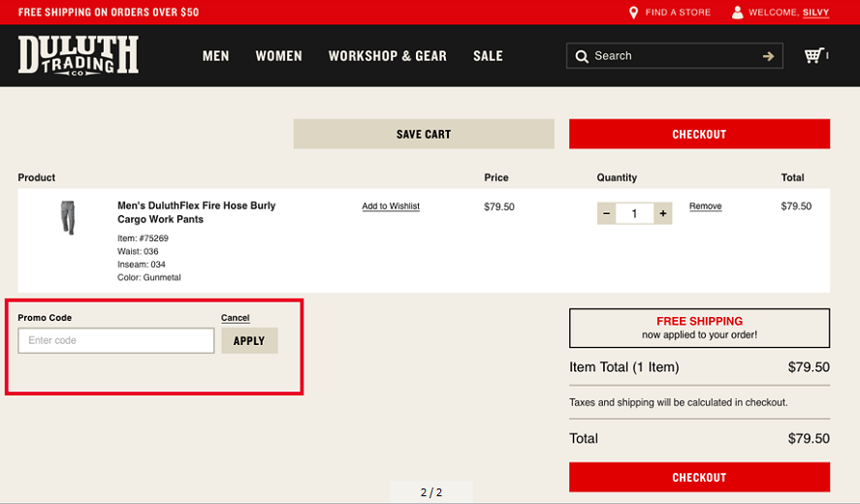Submit search with the arrow icon
Image resolution: width=860 pixels, height=504 pixels.
768,56
